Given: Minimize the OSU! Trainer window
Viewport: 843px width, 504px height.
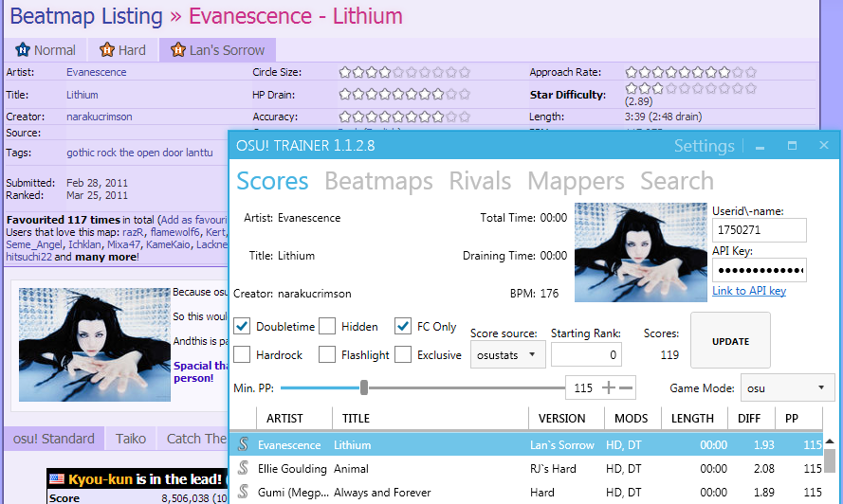Looking at the screenshot, I should pos(760,146).
